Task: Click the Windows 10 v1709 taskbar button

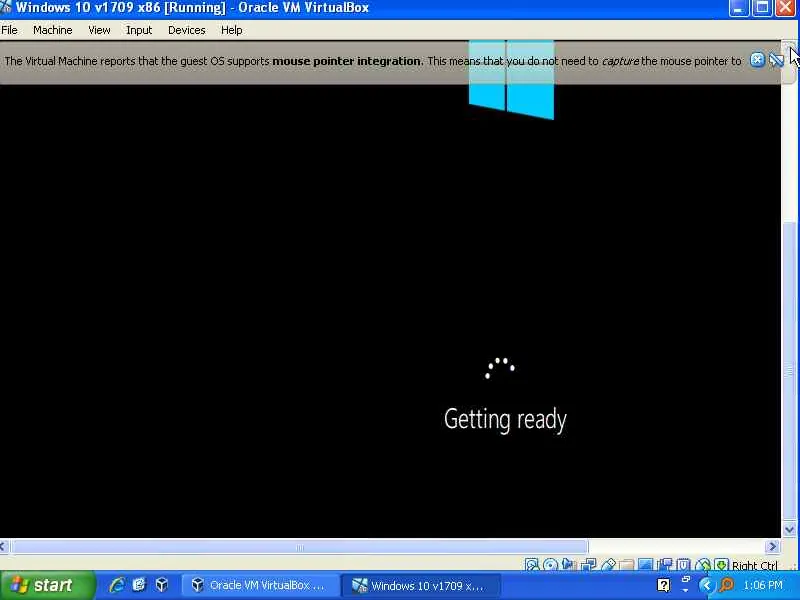Action: [x=420, y=585]
